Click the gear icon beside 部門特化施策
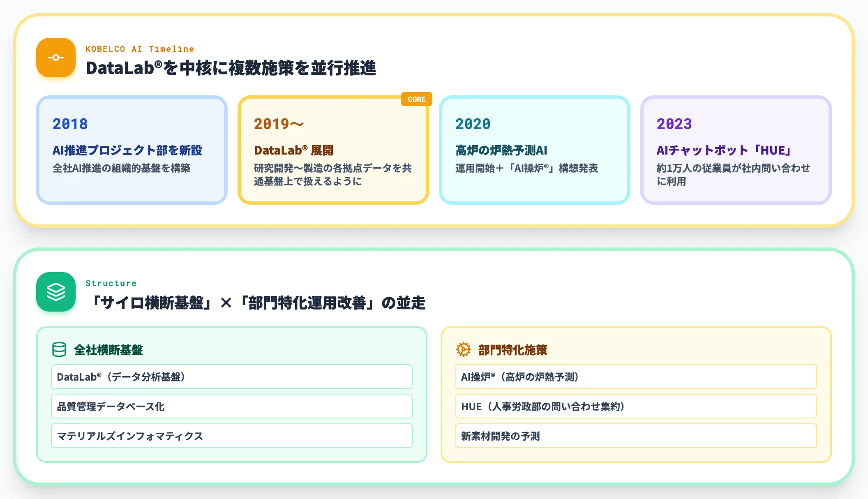Image resolution: width=868 pixels, height=499 pixels. (x=464, y=350)
